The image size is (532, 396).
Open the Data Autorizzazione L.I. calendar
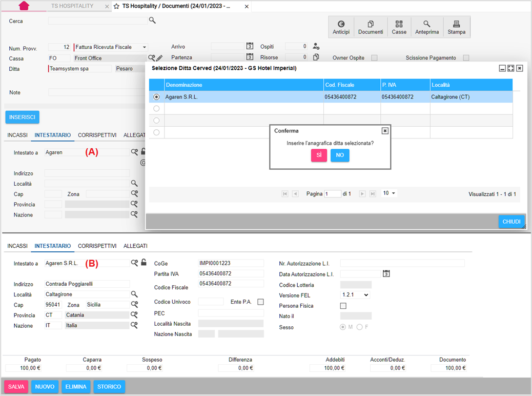click(386, 274)
